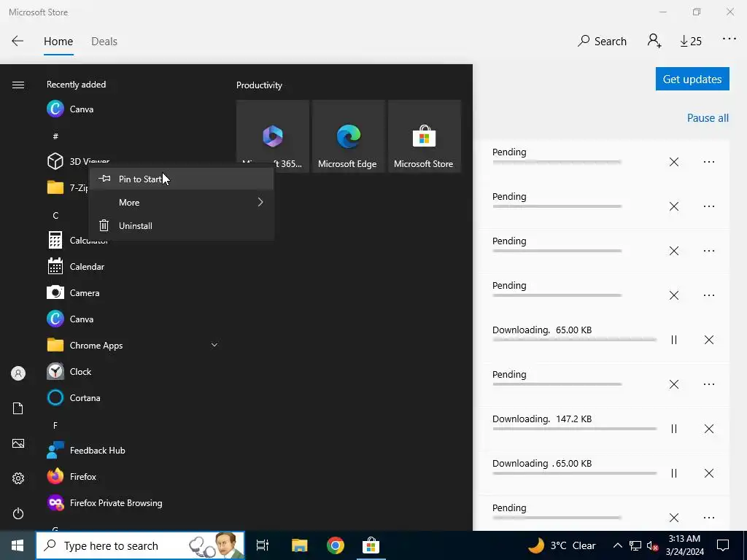Screen dimensions: 747x560
Task: Open File Explorer from the taskbar
Action: tap(300, 545)
